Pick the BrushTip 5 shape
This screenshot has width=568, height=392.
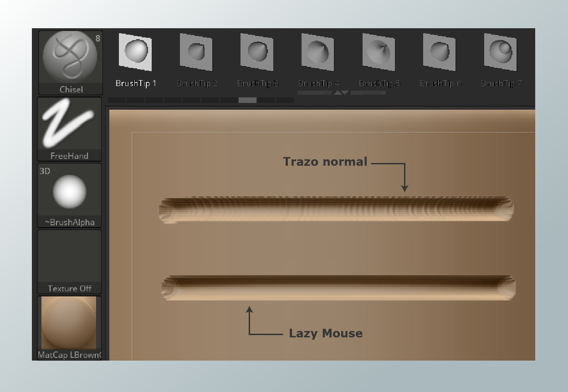pyautogui.click(x=379, y=52)
